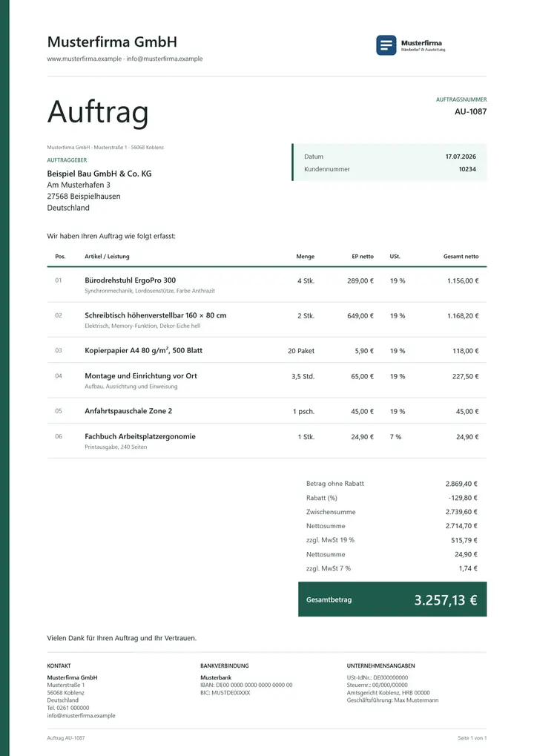Click USt-IdNr.: DE000000000
This screenshot has height=756, width=534.
(378, 677)
